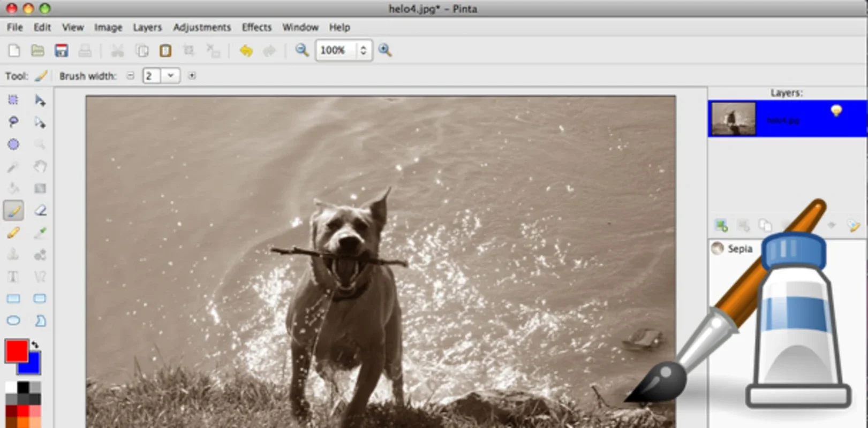
Task: Zoom out with the magnifier minus
Action: 302,50
